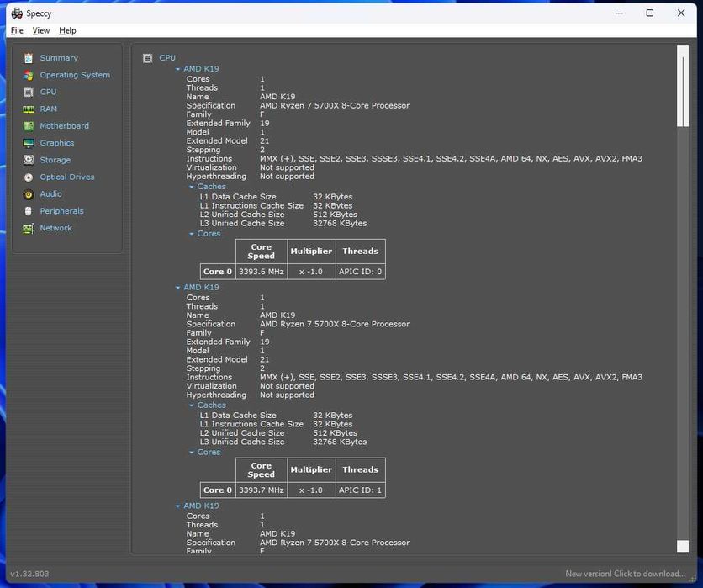This screenshot has height=588, width=703.
Task: Open Operating System section icon
Action: click(x=29, y=75)
